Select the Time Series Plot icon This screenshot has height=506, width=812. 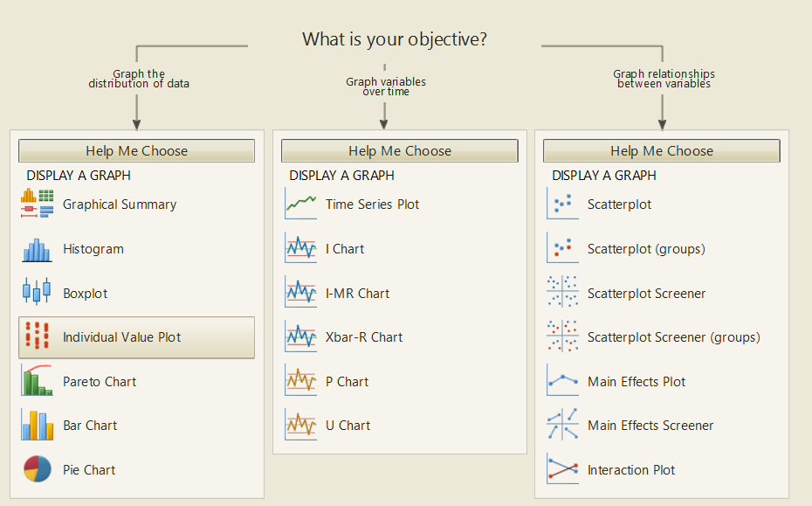(300, 204)
